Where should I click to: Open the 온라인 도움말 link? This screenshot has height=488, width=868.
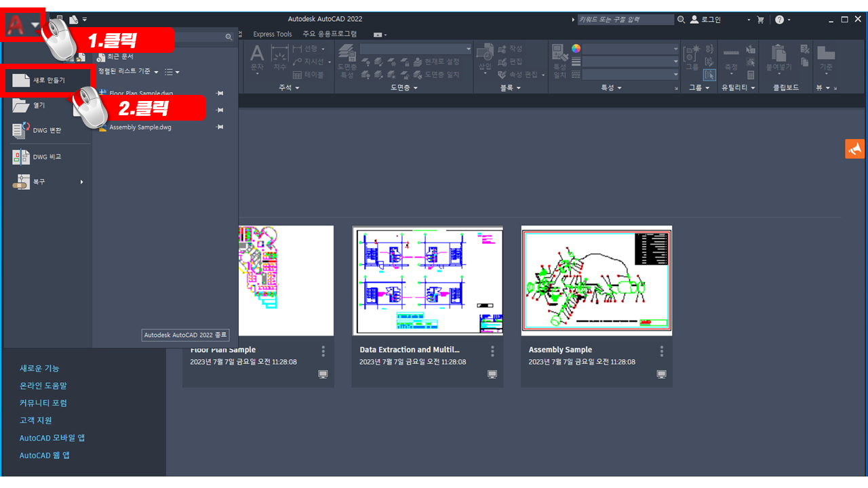coord(43,386)
